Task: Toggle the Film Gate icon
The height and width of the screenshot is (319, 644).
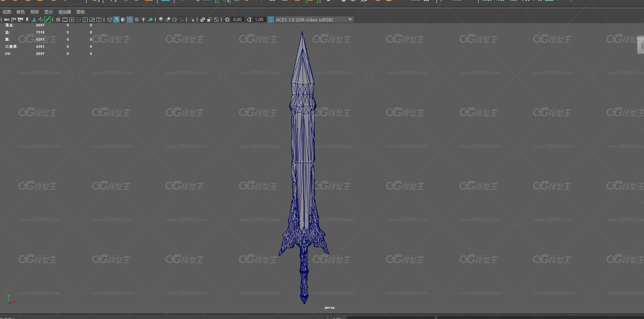Action: (x=65, y=20)
